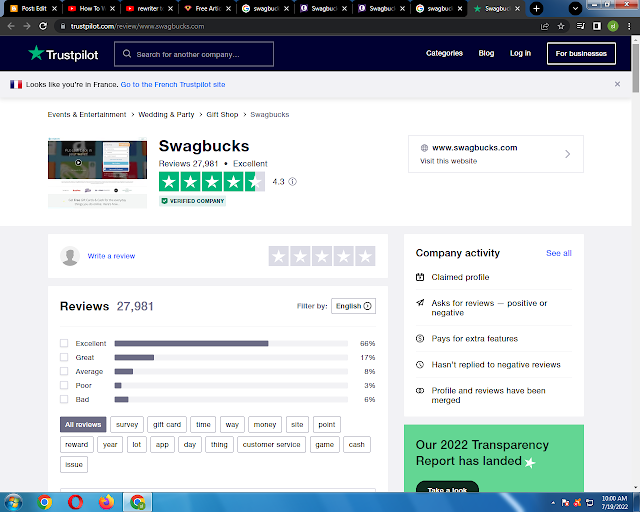The height and width of the screenshot is (512, 640).
Task: Check the Poor rating filter
Action: (64, 385)
